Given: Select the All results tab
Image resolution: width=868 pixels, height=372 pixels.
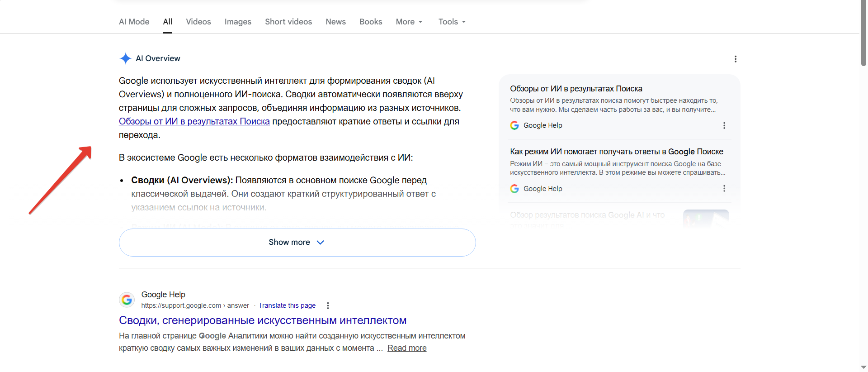Looking at the screenshot, I should (168, 22).
